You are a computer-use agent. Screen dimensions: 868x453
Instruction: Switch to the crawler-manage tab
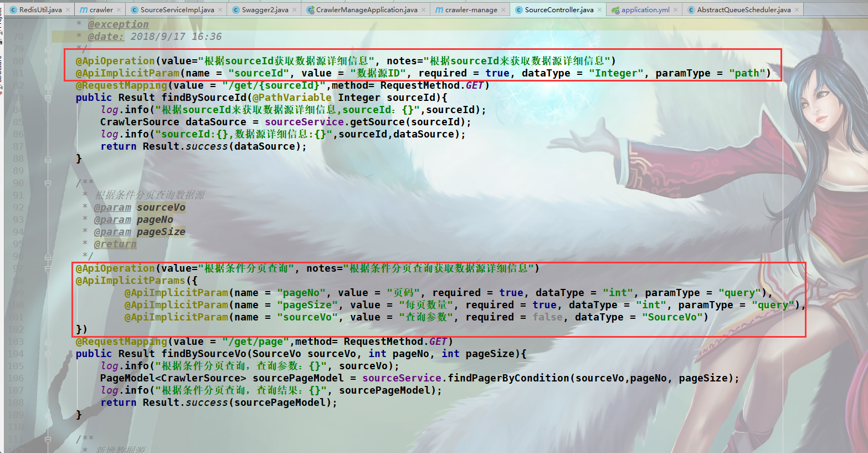pos(471,10)
